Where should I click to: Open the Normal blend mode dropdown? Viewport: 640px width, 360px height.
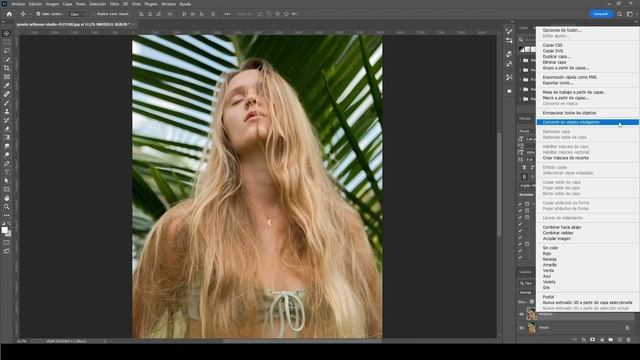point(527,293)
